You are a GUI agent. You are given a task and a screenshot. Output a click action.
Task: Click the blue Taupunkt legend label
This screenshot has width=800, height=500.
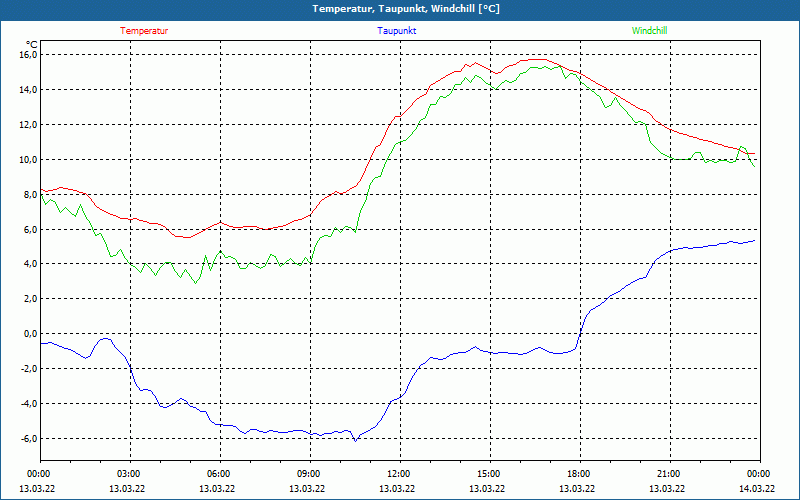[x=396, y=31]
